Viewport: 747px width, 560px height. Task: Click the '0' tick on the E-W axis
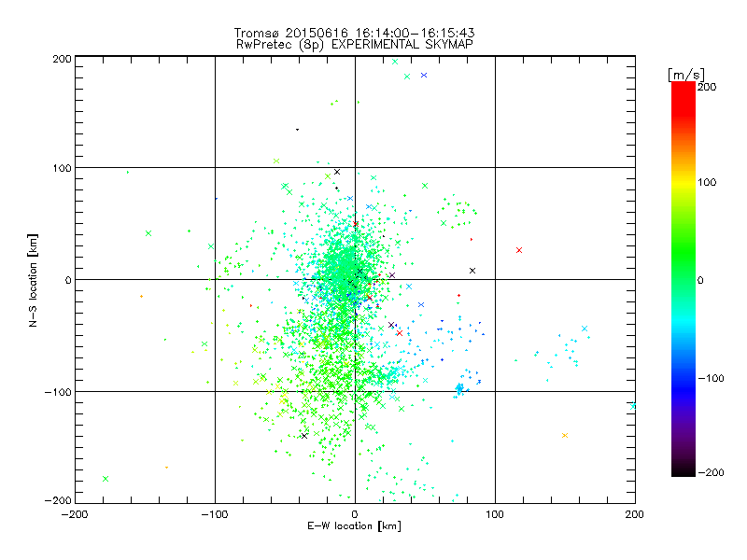(355, 514)
